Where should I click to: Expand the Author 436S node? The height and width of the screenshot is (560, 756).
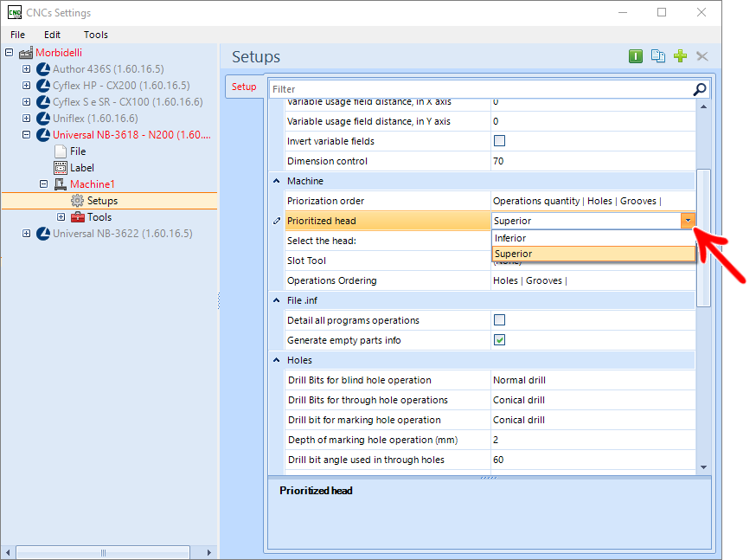click(27, 69)
